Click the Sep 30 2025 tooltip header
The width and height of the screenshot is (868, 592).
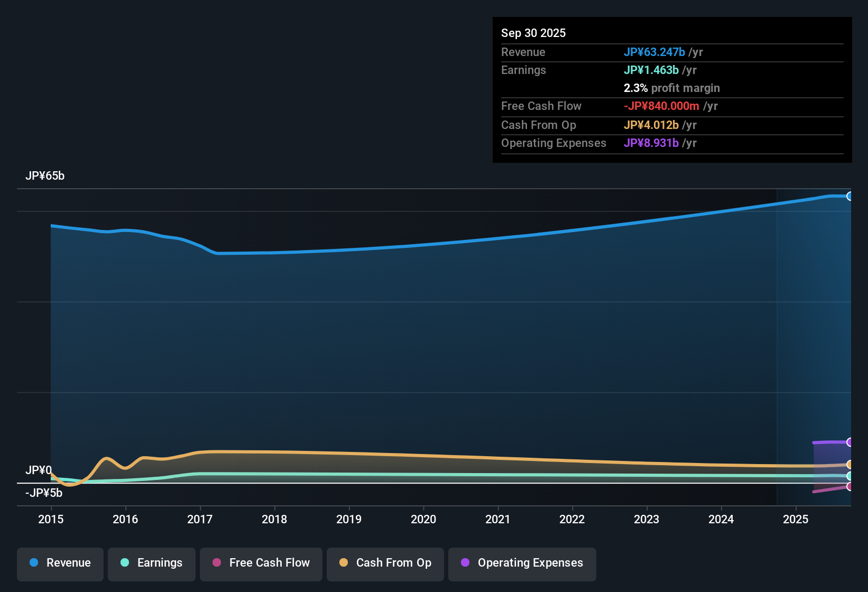click(533, 33)
